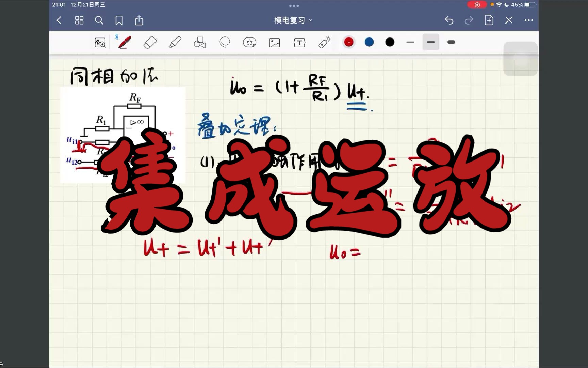Image resolution: width=588 pixels, height=368 pixels.
Task: Enable the thinnest stroke width
Action: click(x=410, y=42)
